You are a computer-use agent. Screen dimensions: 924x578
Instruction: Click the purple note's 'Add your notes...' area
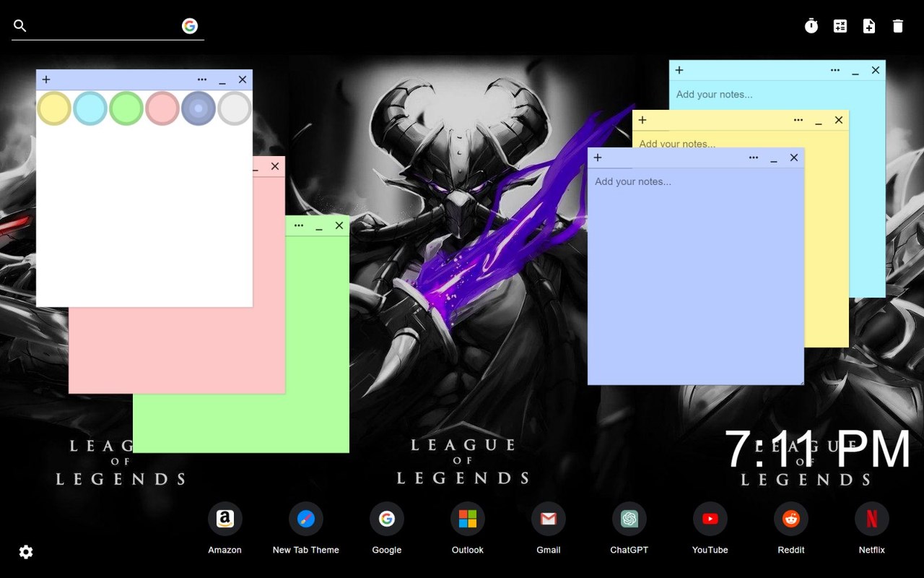coord(696,276)
